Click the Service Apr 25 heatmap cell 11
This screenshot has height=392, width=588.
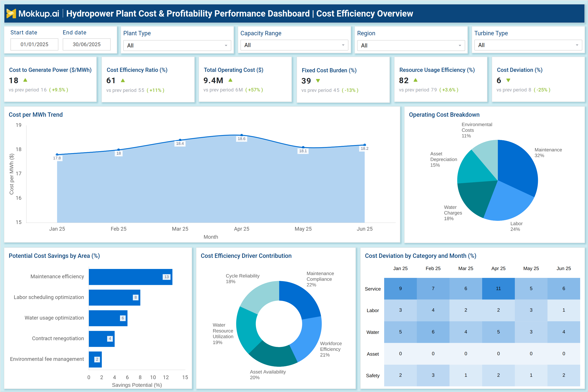[x=498, y=289]
